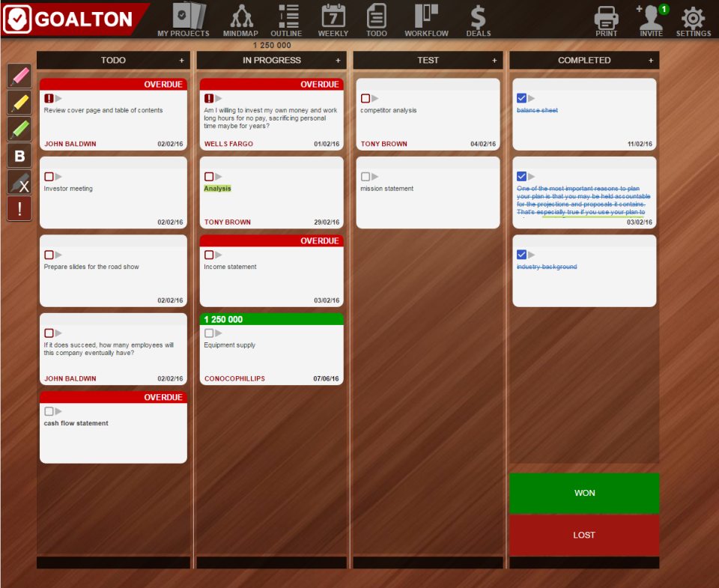Image resolution: width=719 pixels, height=588 pixels.
Task: Click the LOST button
Action: click(583, 535)
